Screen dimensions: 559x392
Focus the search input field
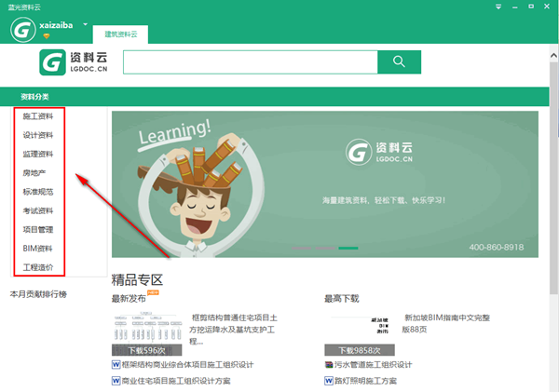pos(251,62)
